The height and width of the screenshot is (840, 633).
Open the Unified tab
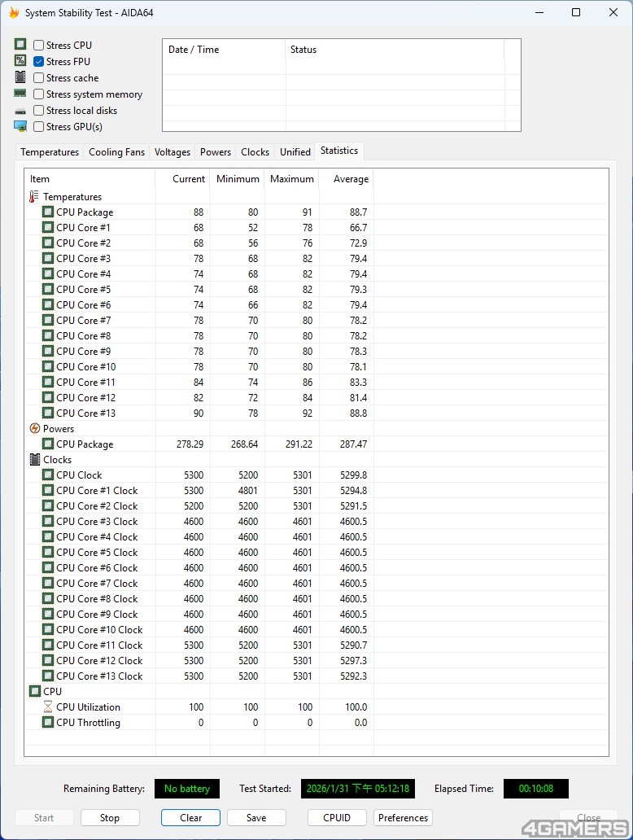coord(295,152)
